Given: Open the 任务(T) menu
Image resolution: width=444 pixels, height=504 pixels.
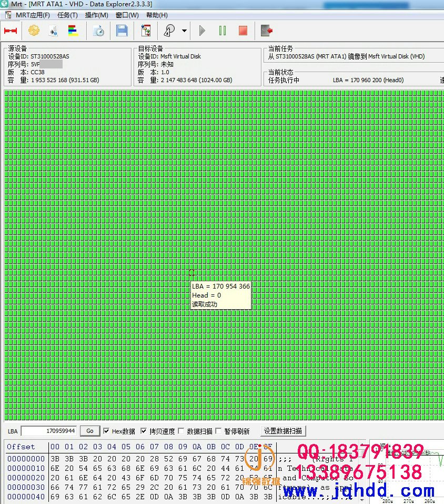Looking at the screenshot, I should [x=67, y=15].
